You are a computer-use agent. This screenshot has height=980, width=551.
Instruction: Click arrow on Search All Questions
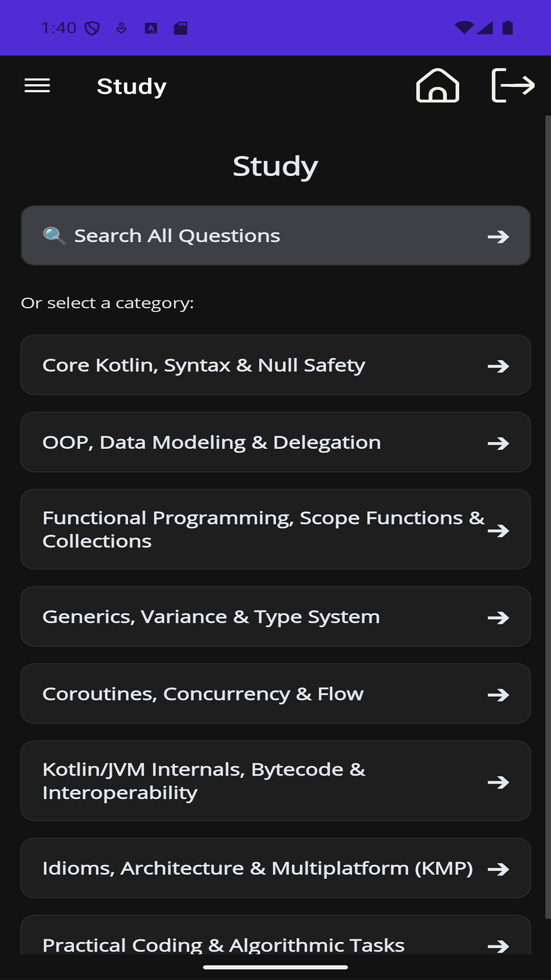(498, 237)
